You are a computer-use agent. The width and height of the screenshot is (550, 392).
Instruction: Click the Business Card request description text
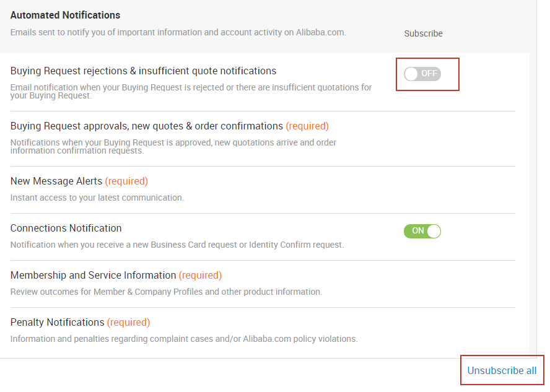pos(177,245)
